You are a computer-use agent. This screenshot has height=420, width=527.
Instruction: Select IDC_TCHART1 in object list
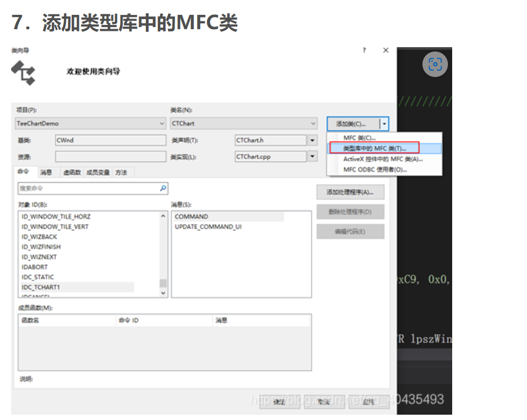click(x=77, y=287)
